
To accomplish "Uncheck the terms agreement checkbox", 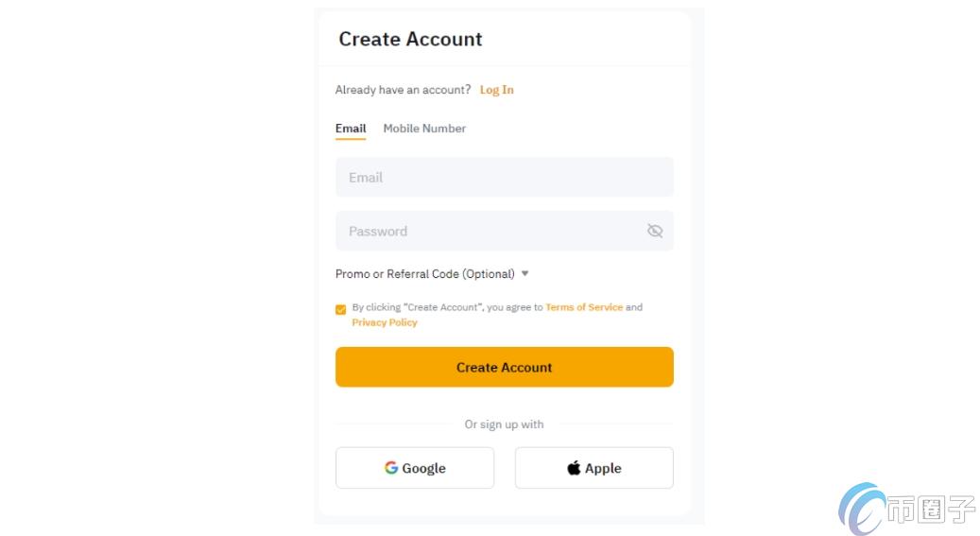I will [340, 309].
